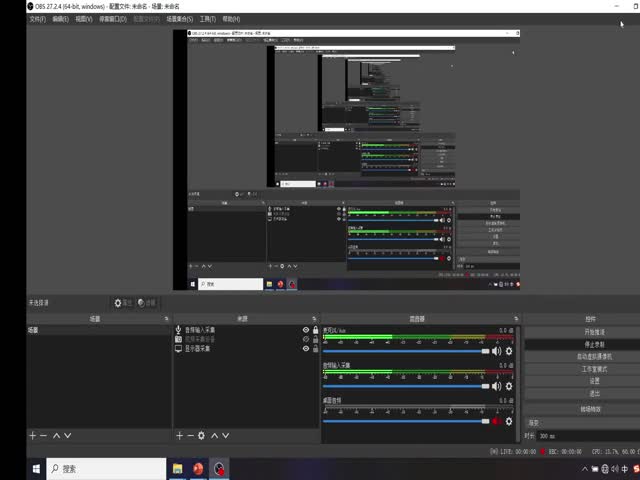Open settings gear for the top mixer channel
Viewport: 640px width, 480px height.
[x=508, y=351]
